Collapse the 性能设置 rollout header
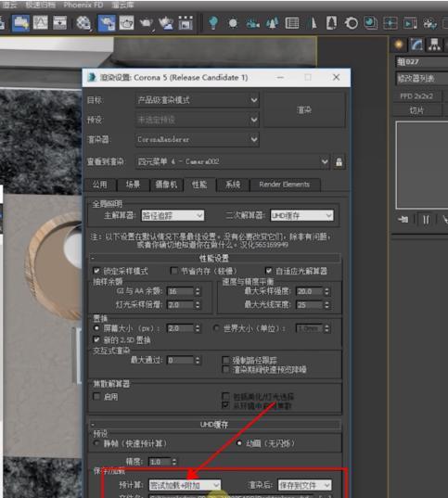This screenshot has height=498, width=448. pos(214,258)
